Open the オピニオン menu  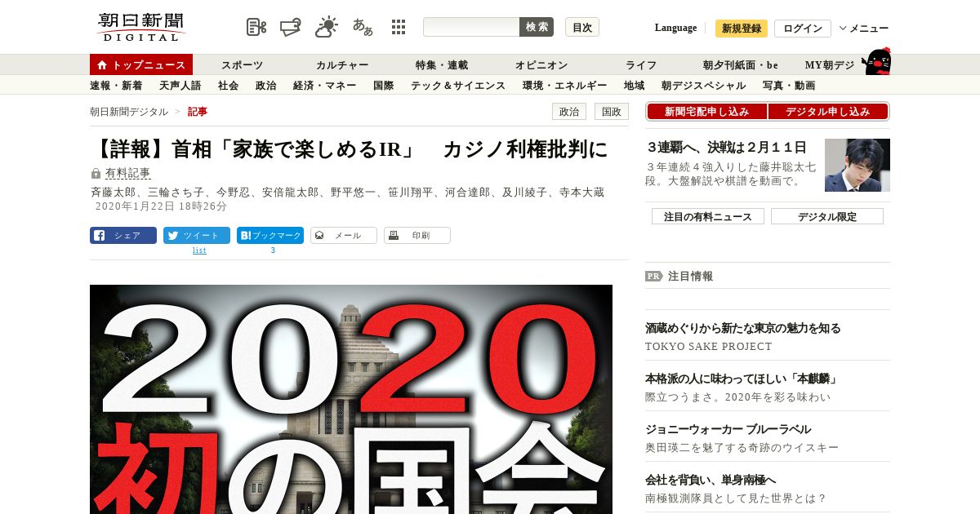[x=541, y=65]
